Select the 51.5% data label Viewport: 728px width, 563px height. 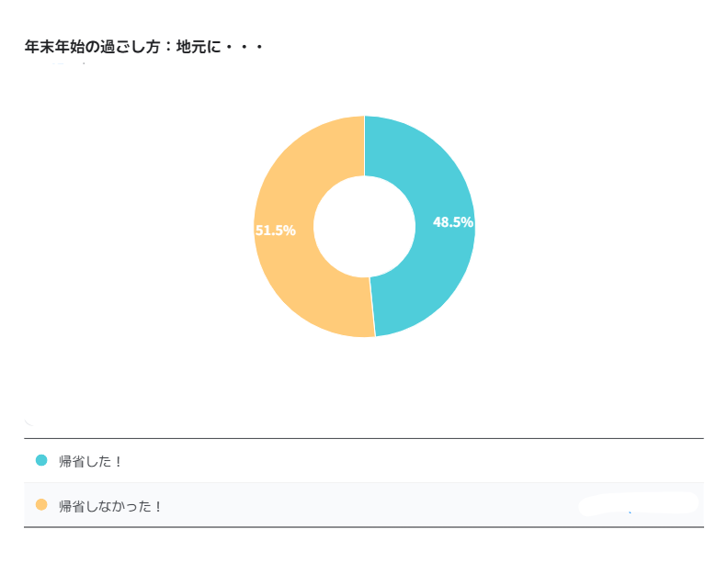[x=276, y=231]
